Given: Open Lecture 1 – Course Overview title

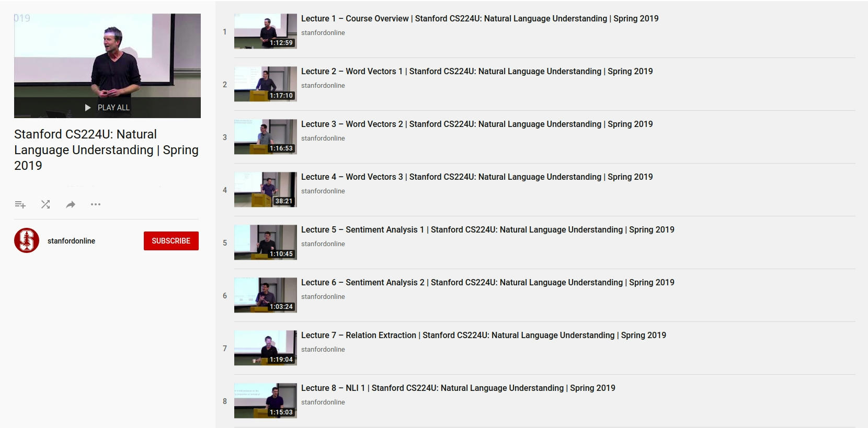Looking at the screenshot, I should coord(479,19).
